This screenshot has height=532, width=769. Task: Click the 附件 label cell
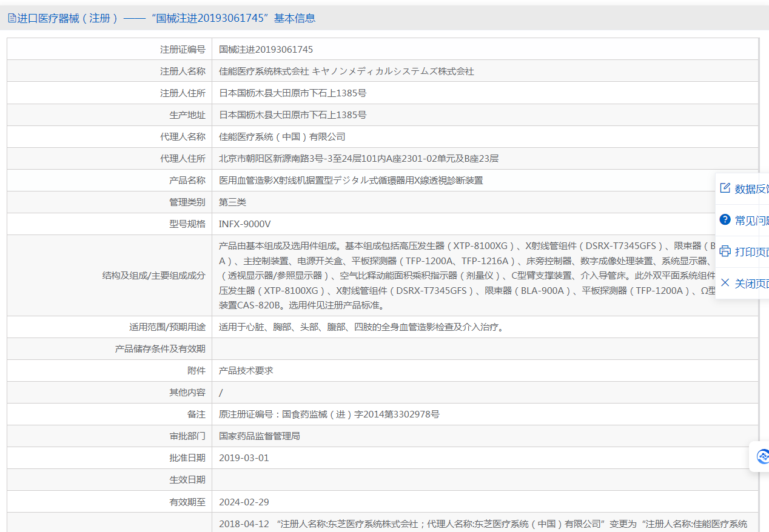coord(109,370)
